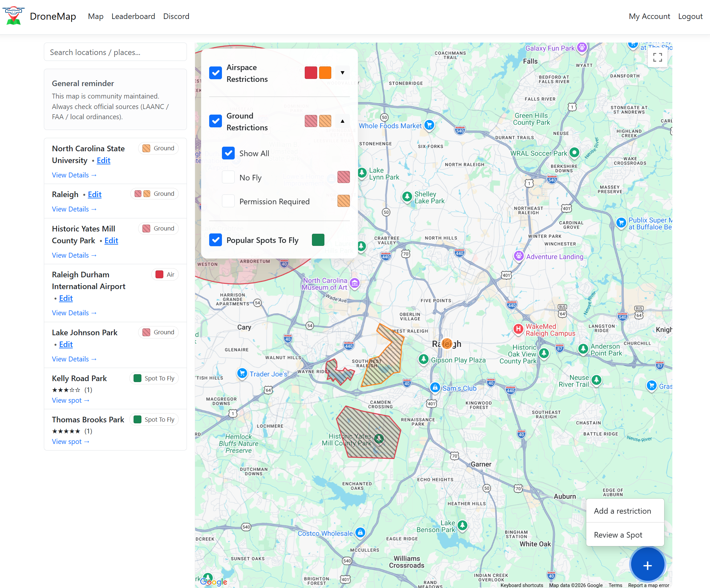
Task: Click the red airspace restriction color swatch
Action: [x=311, y=72]
